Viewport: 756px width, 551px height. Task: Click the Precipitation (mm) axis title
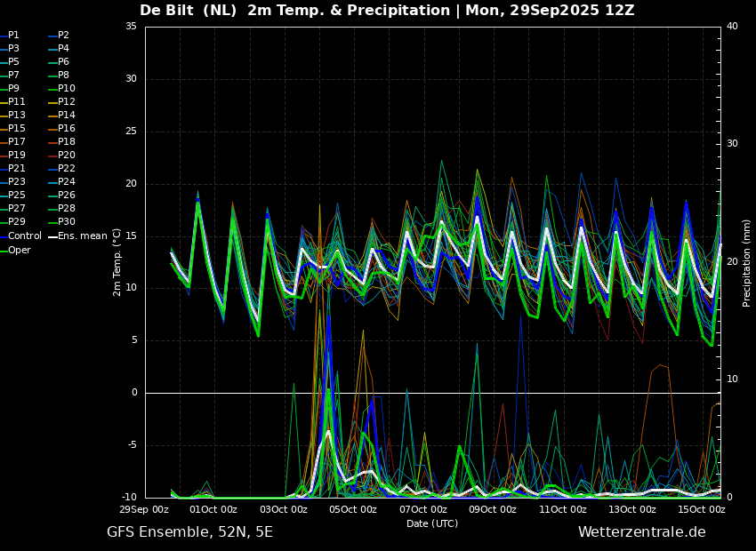tap(746, 262)
